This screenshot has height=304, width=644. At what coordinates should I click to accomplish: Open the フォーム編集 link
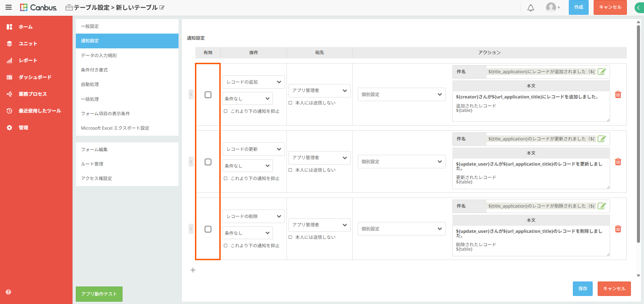click(127, 149)
